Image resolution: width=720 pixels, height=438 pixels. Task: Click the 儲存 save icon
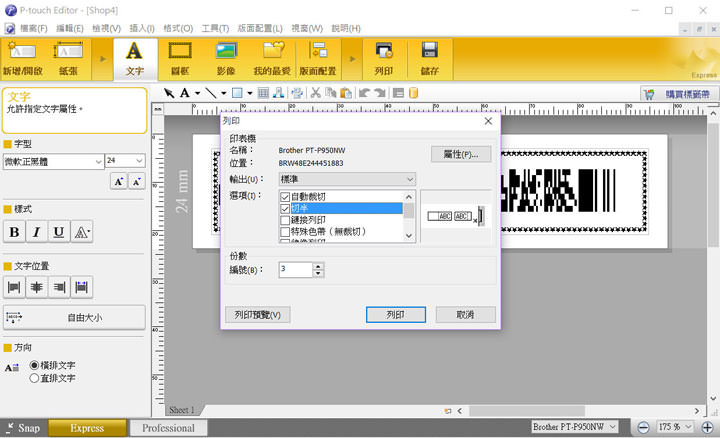point(429,60)
